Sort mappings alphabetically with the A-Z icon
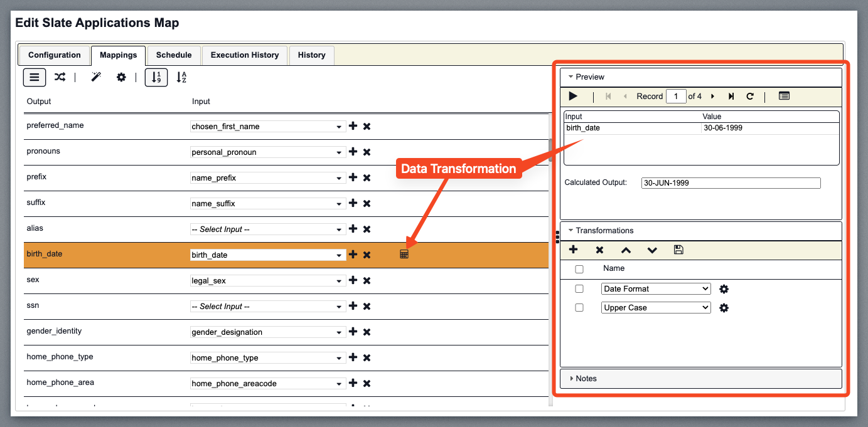 click(181, 77)
